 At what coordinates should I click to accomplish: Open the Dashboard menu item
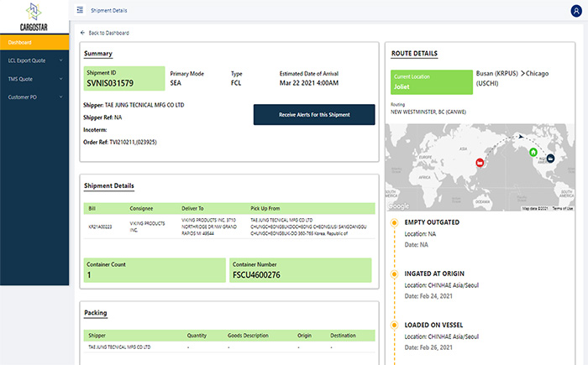34,42
